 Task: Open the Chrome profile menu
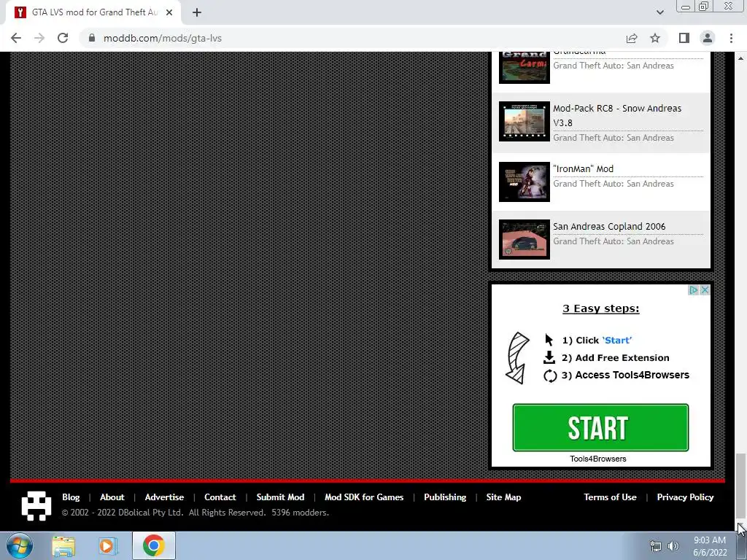pyautogui.click(x=708, y=38)
